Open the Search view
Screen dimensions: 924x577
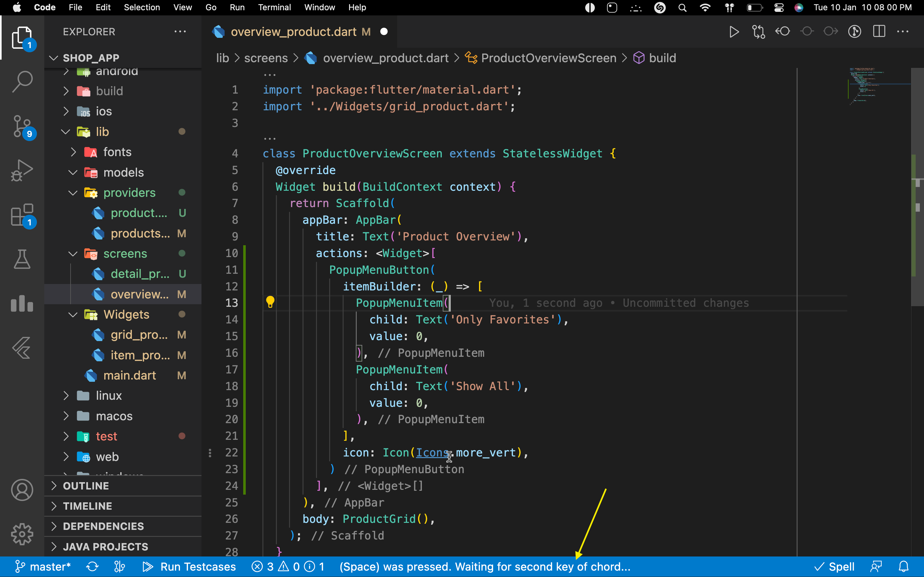[22, 81]
